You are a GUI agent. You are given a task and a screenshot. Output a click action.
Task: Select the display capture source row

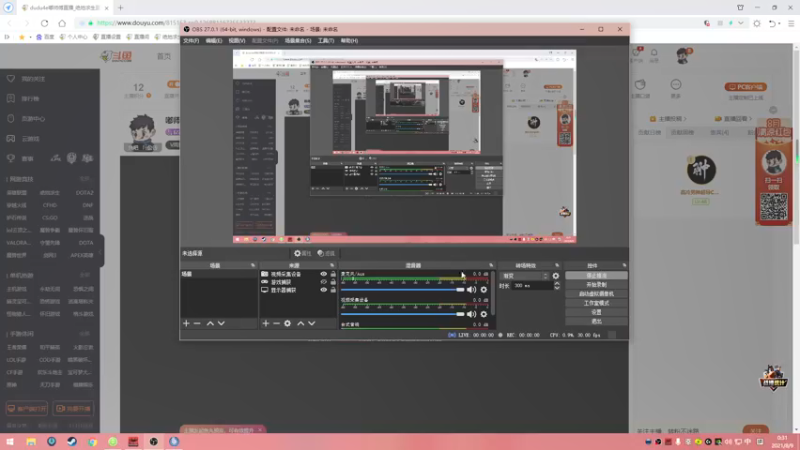298,290
